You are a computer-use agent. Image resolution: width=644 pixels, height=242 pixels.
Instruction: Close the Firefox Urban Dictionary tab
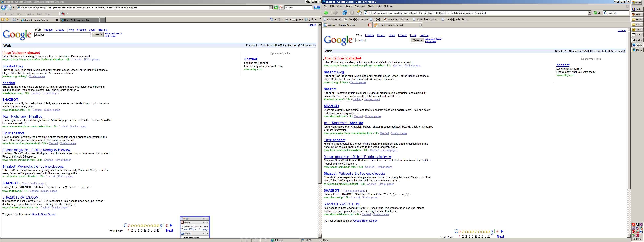420,25
